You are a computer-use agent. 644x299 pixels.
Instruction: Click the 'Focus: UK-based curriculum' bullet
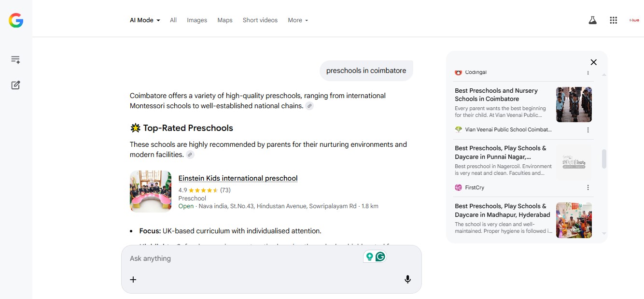click(230, 231)
